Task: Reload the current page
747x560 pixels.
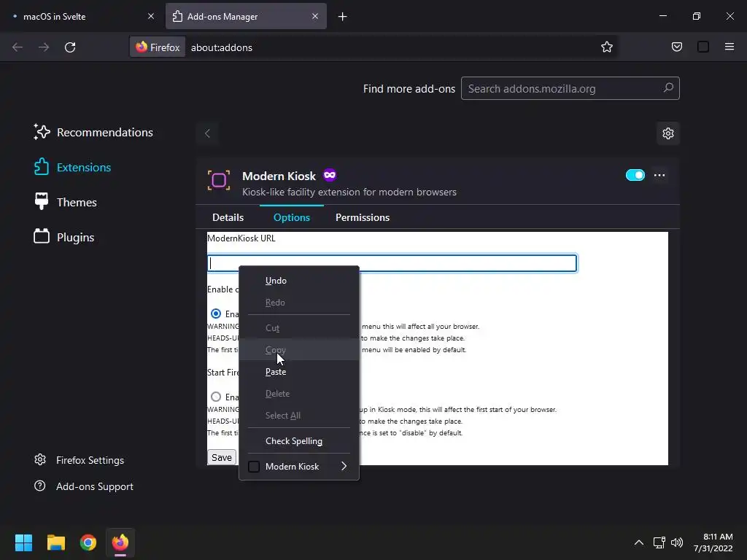Action: coord(70,47)
